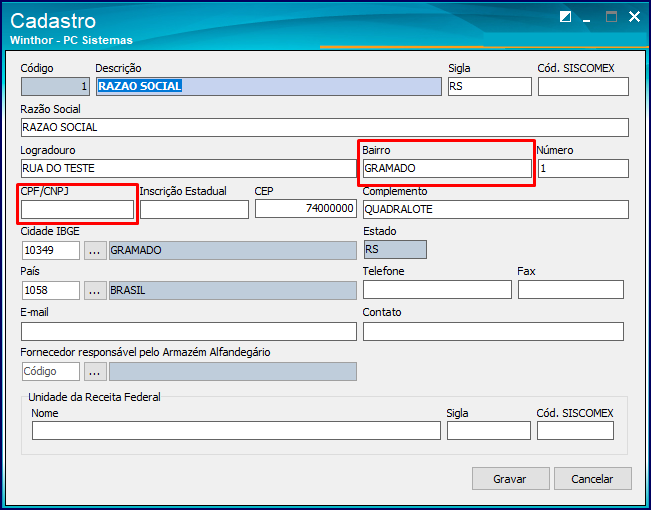Click Fornecedor Código input field

[51, 371]
